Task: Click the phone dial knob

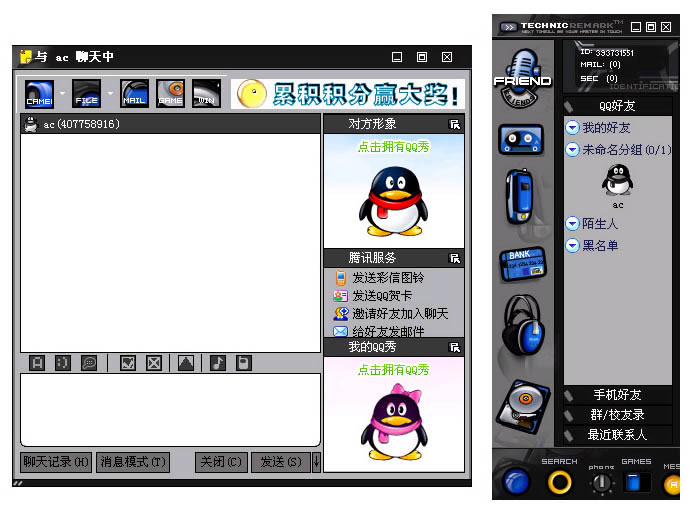Action: coord(601,483)
